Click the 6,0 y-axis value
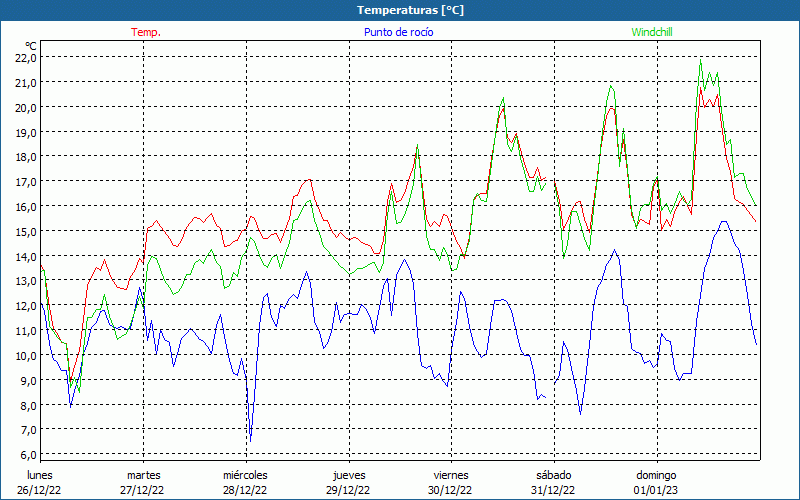800x500 pixels. point(27,455)
